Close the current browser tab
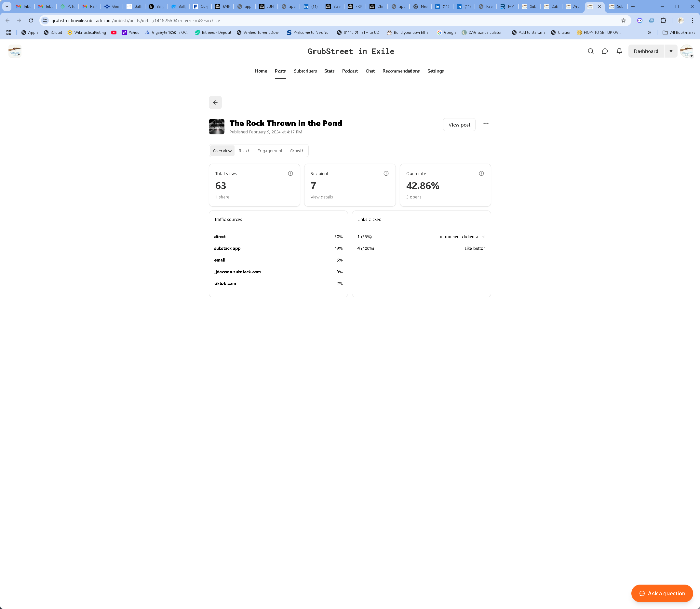 (599, 7)
